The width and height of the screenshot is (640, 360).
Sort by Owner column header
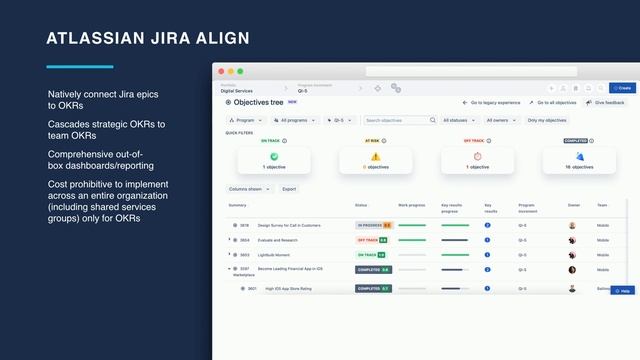click(573, 205)
